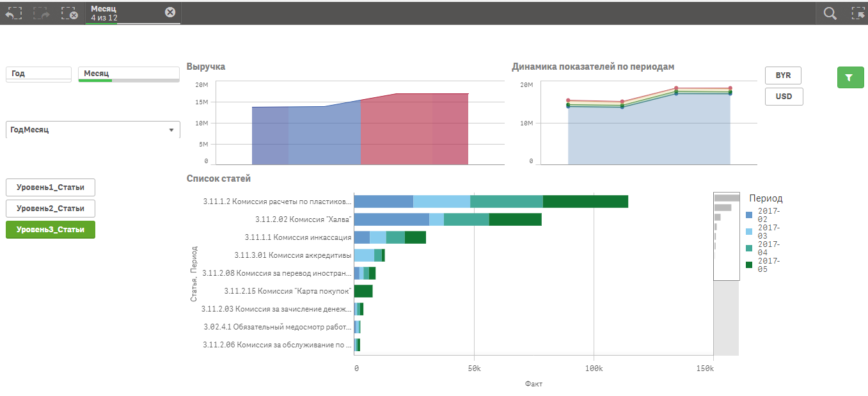Click the green filter funnel button
This screenshot has width=868, height=396.
(849, 77)
